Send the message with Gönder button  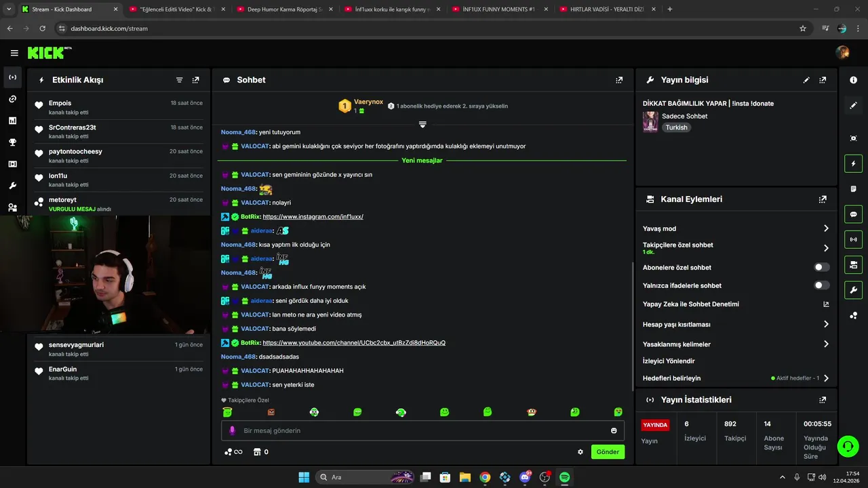click(608, 452)
